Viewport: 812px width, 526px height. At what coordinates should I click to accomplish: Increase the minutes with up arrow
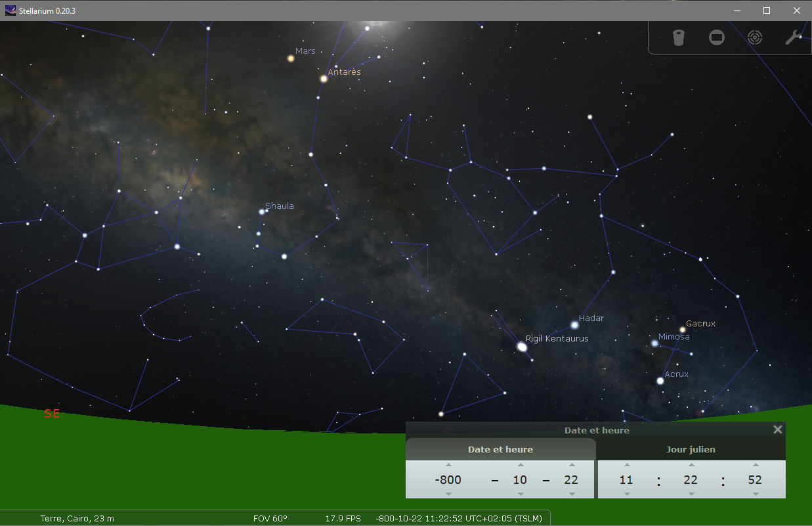[691, 465]
